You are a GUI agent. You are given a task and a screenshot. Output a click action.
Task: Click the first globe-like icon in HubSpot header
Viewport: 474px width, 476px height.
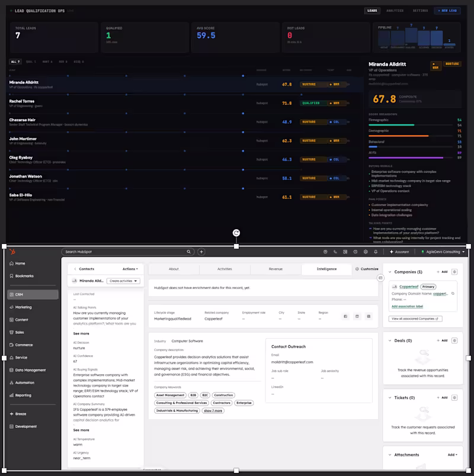point(325,252)
